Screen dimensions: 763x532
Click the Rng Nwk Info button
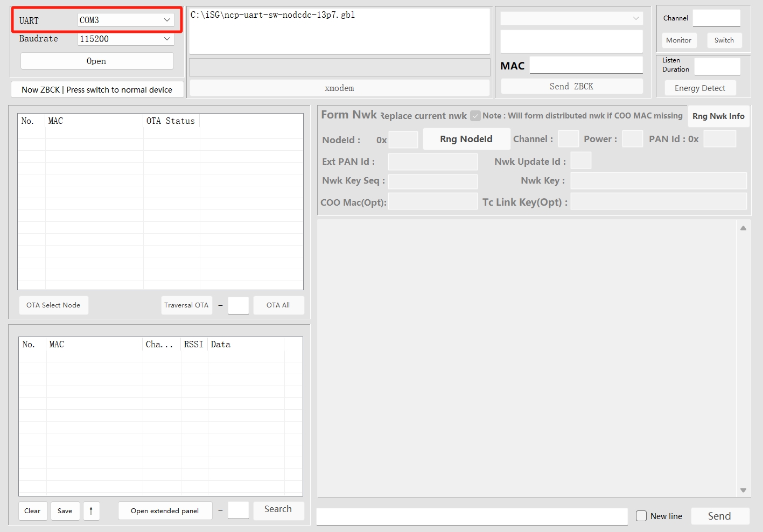pos(718,116)
